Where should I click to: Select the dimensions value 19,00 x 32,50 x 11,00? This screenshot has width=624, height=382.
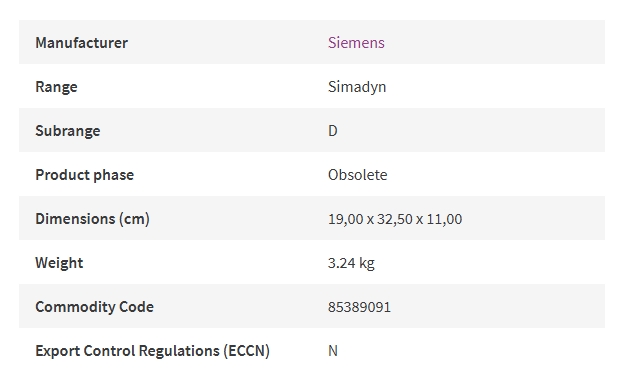tap(395, 219)
